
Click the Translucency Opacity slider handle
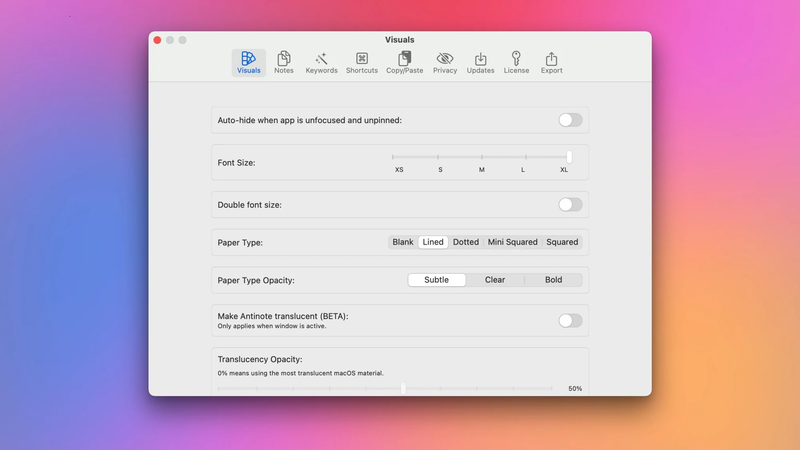point(404,388)
